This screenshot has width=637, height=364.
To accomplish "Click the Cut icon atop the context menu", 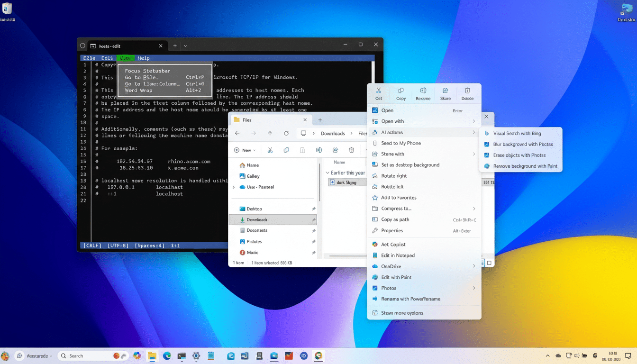I will coord(379,93).
